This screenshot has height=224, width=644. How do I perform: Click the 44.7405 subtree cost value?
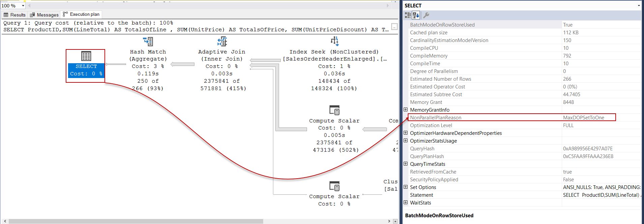coord(572,95)
